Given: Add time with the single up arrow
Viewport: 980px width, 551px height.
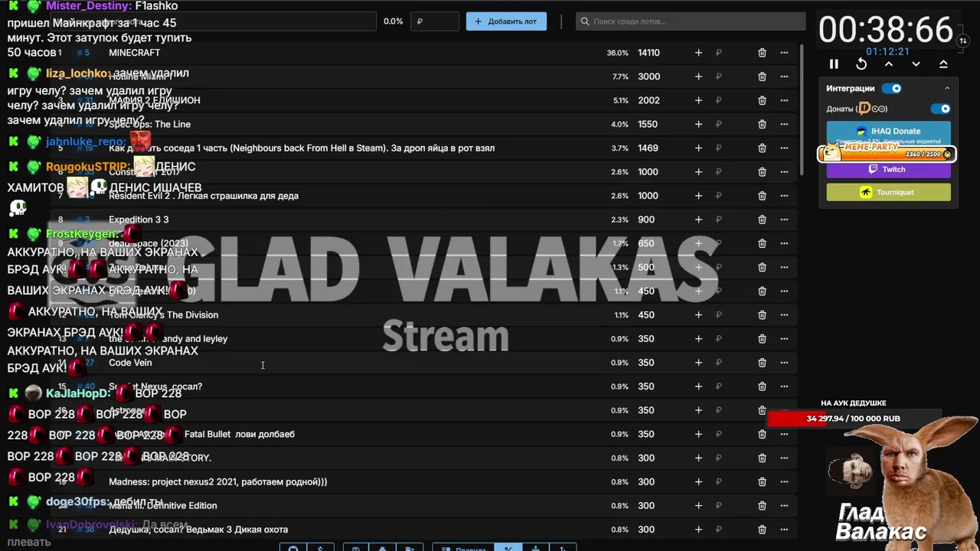Looking at the screenshot, I should 889,64.
